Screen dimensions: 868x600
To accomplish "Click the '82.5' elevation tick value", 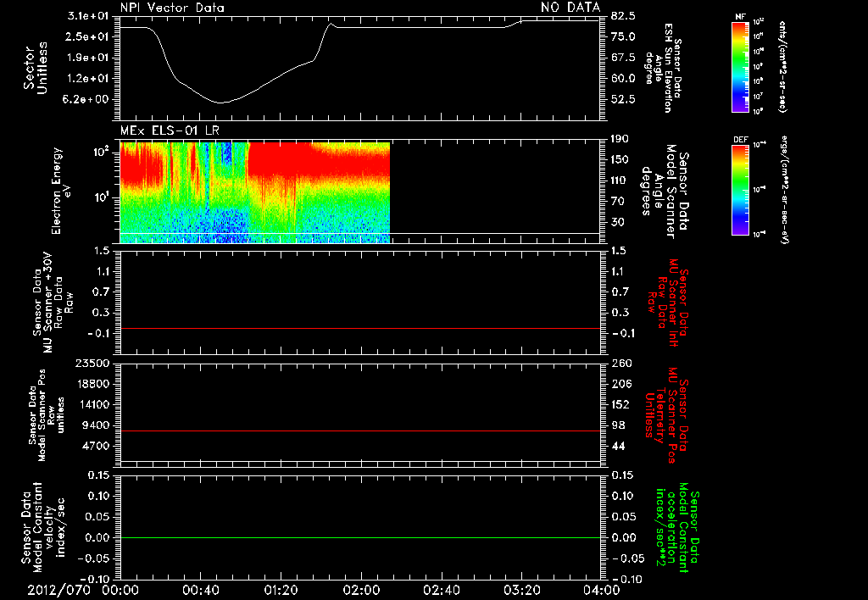I will (x=623, y=16).
